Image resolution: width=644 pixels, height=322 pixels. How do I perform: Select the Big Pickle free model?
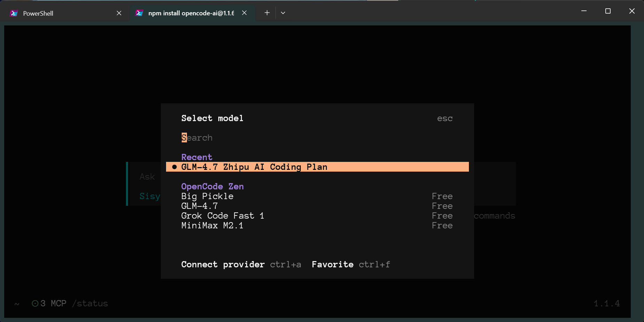(207, 196)
